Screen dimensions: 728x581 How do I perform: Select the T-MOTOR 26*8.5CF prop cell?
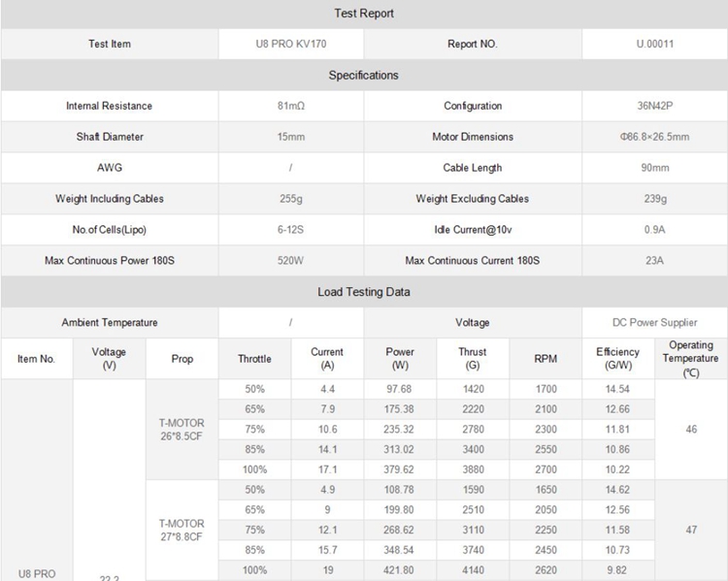tap(182, 429)
